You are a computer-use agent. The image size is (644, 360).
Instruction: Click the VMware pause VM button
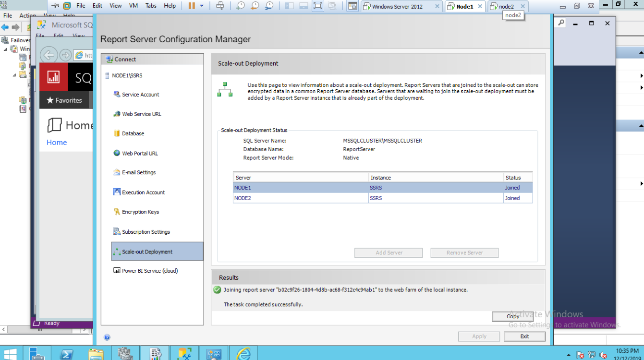coord(192,6)
